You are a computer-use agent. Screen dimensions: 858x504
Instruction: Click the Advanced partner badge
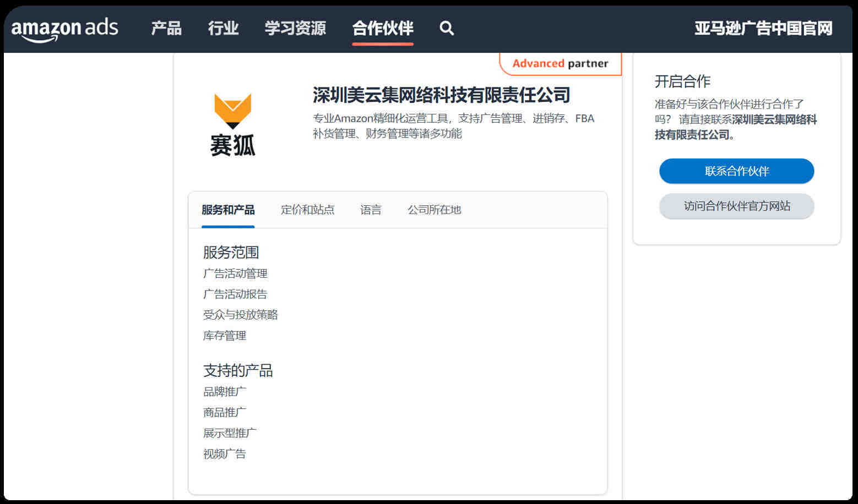pyautogui.click(x=560, y=64)
